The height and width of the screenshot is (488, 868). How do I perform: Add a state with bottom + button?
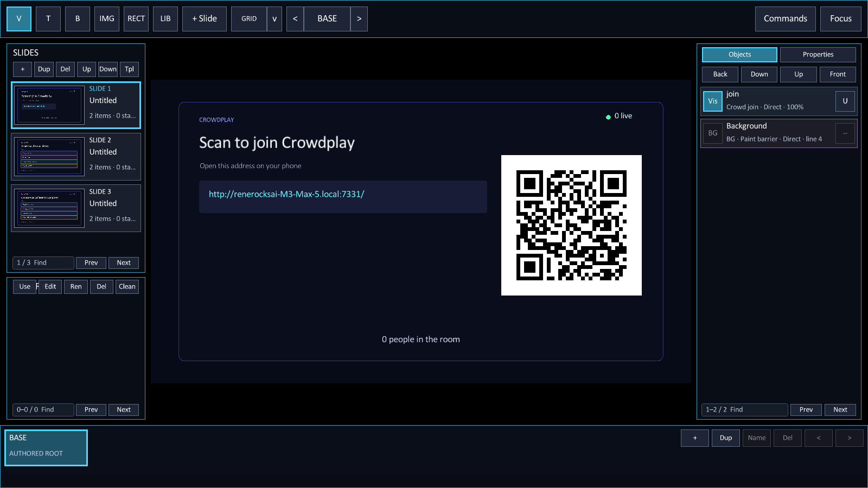(x=695, y=438)
